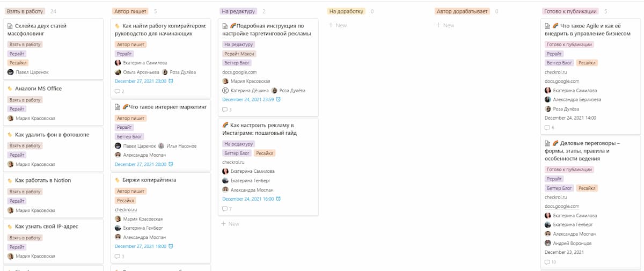Screen dimensions: 644x271
Task: Click the Автор пишет tag on Как найти работу копирайтером
Action: click(130, 45)
